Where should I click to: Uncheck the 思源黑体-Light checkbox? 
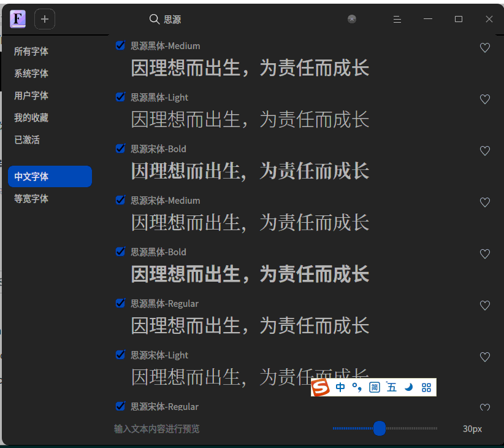(120, 97)
